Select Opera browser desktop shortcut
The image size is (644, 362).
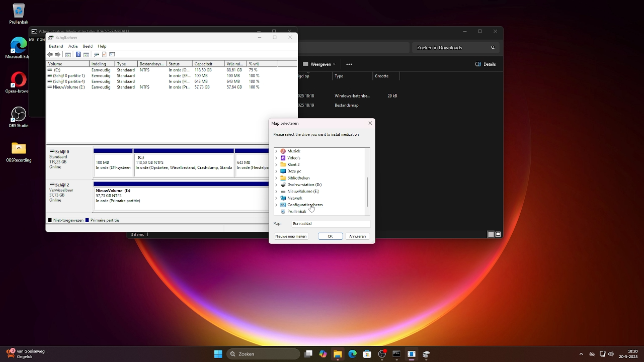tap(19, 82)
